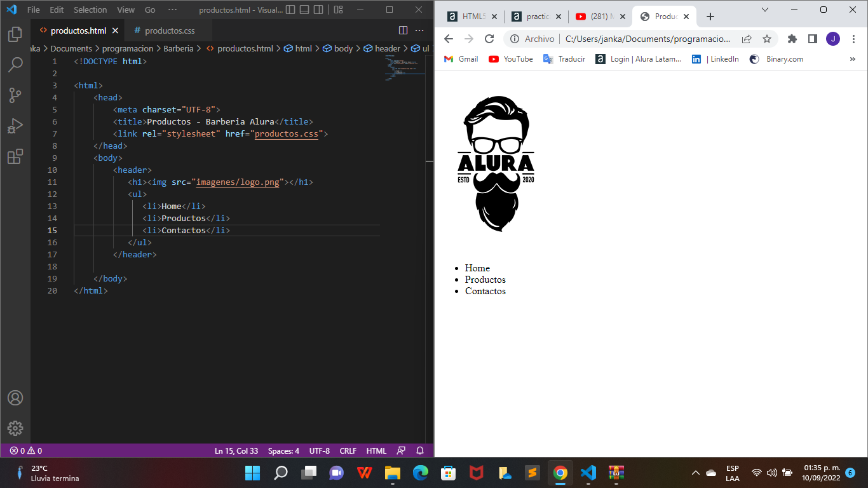
Task: Open the View menu
Action: (126, 10)
